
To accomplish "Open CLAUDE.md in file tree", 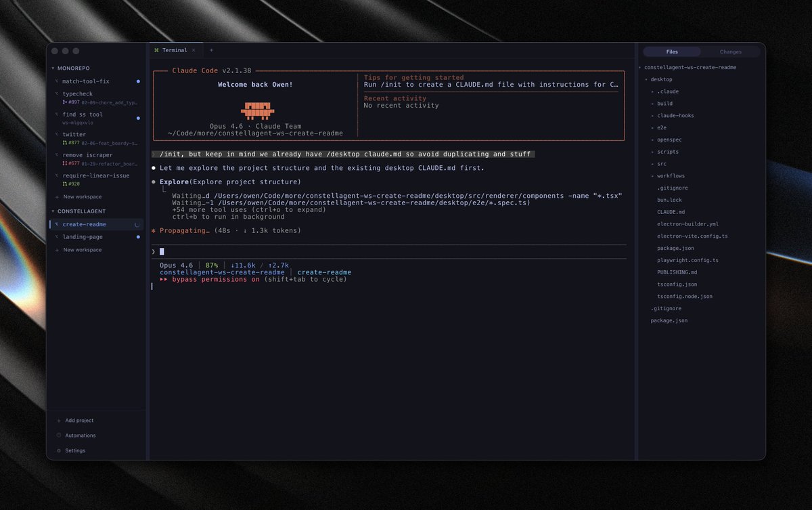I will point(671,212).
